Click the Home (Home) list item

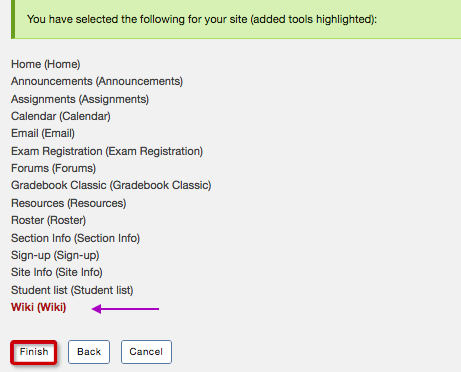46,64
